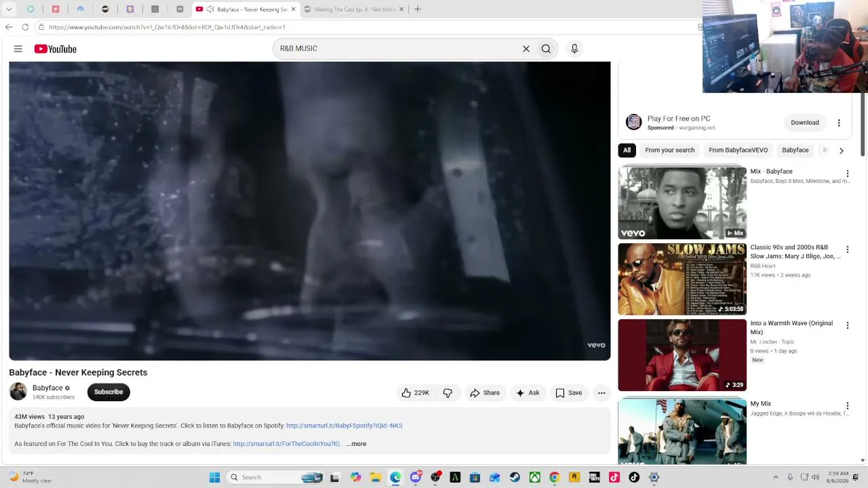The height and width of the screenshot is (488, 868).
Task: Click the Windows taskbar search box
Action: coord(275,477)
